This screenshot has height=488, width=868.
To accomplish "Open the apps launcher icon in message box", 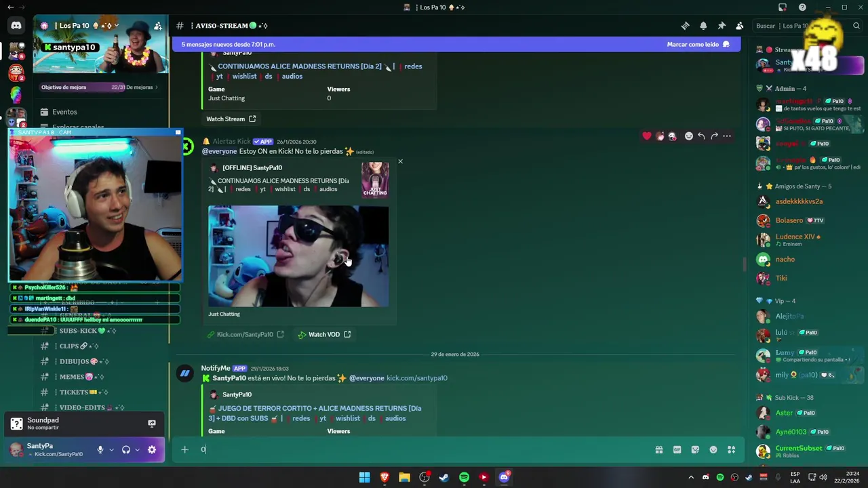I will 731,449.
